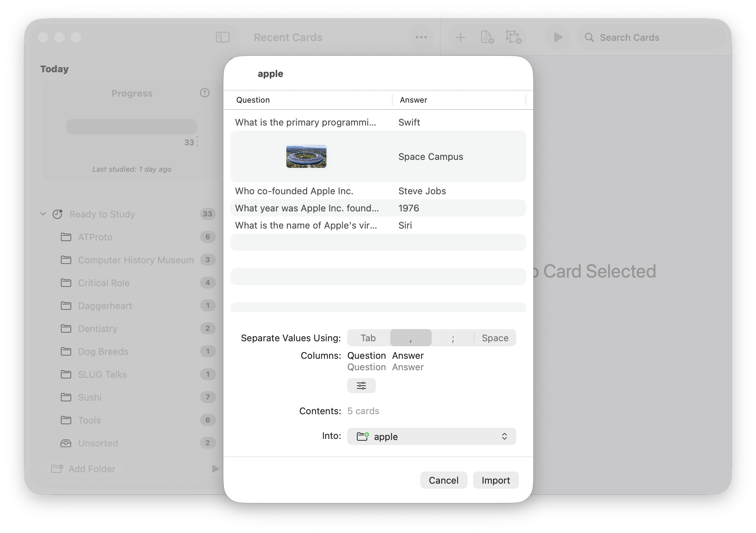Image resolution: width=756 pixels, height=533 pixels.
Task: Click the Answer column header
Action: (x=413, y=100)
